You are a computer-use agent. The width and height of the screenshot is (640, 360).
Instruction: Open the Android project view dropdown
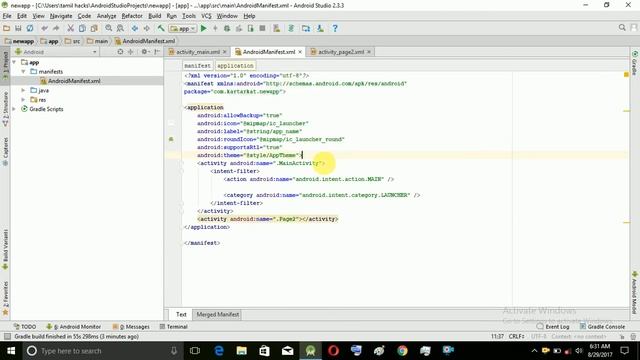(56, 52)
